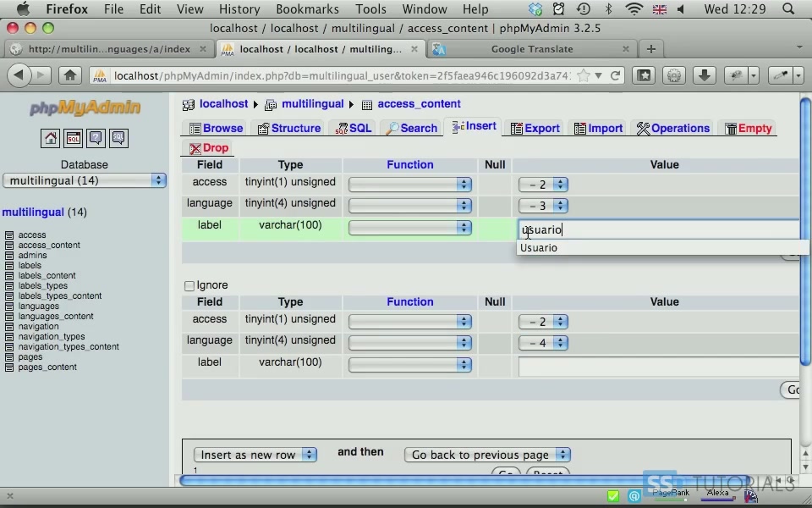
Task: Click the Firefox address bar URL
Action: (x=342, y=75)
